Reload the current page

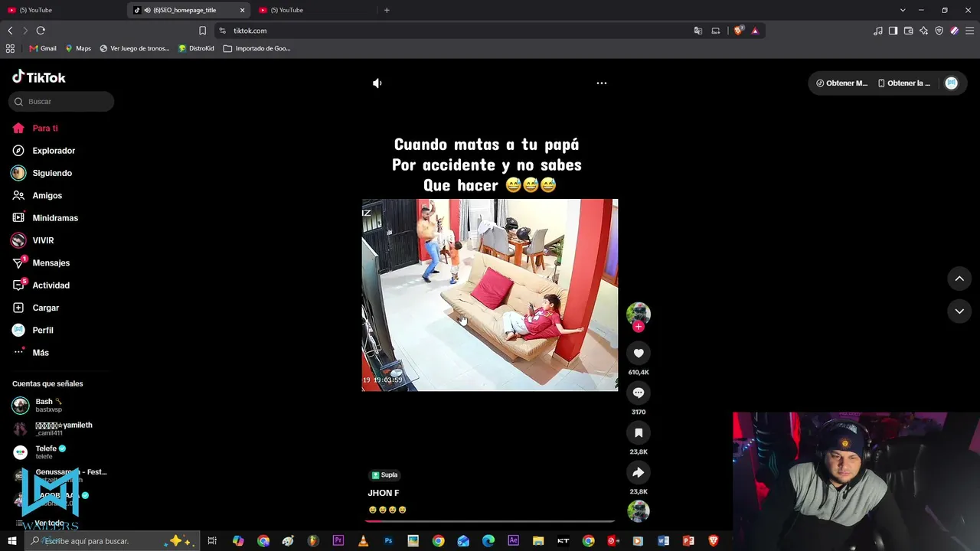pyautogui.click(x=41, y=31)
